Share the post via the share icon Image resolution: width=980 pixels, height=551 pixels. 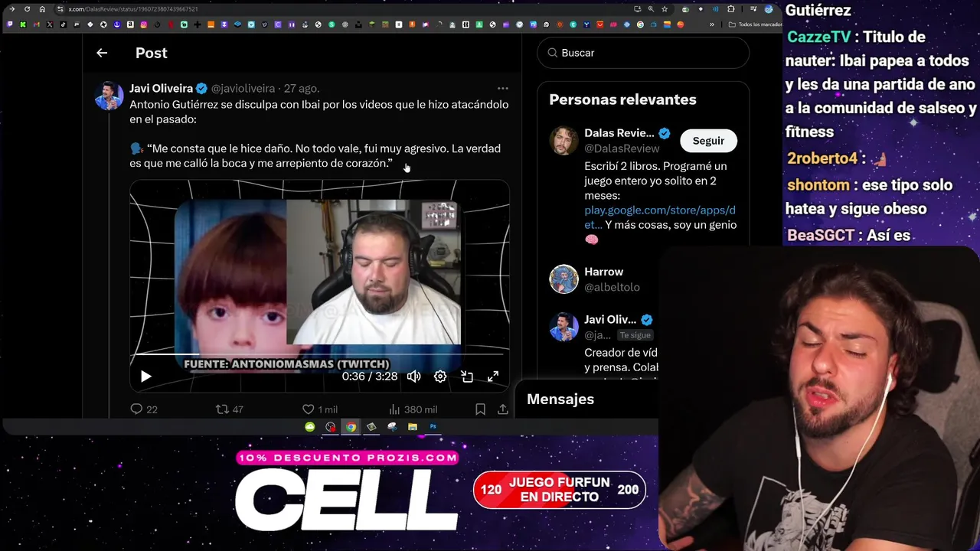tap(502, 409)
